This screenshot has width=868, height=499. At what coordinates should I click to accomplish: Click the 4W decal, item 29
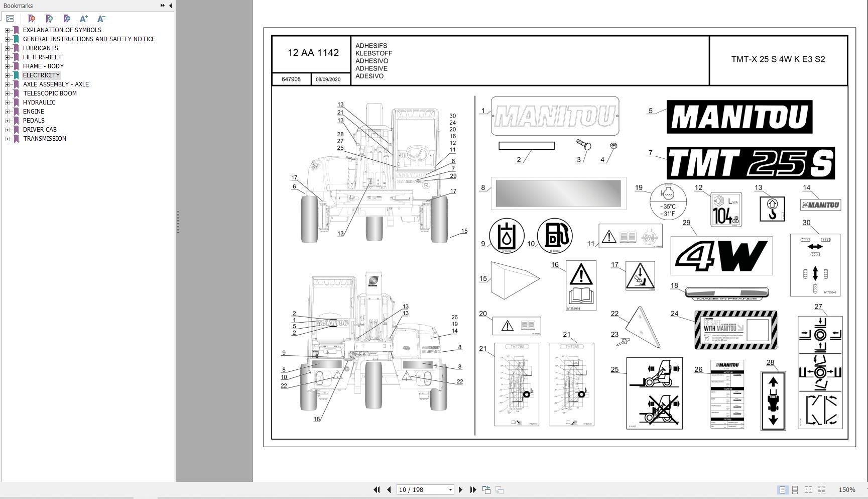721,256
